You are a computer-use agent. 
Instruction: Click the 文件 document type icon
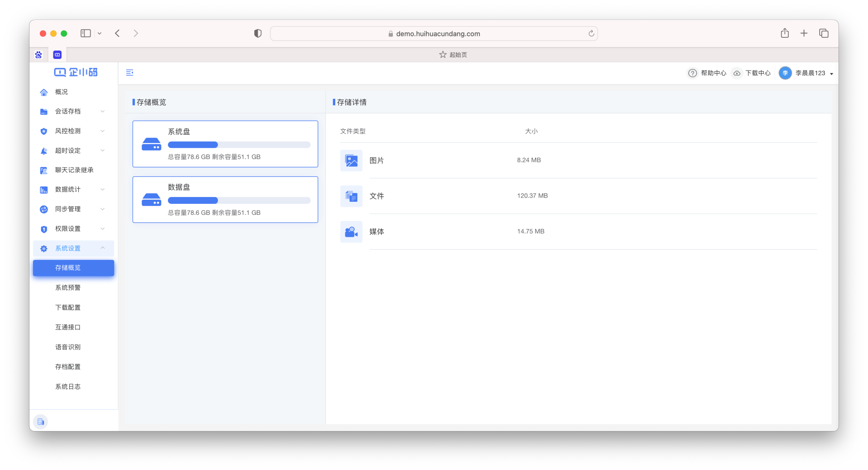[x=351, y=196]
